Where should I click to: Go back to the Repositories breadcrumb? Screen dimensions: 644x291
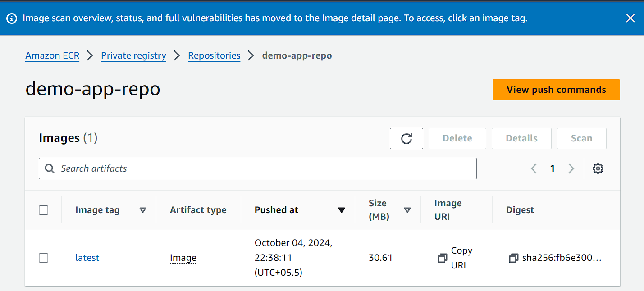(x=214, y=55)
